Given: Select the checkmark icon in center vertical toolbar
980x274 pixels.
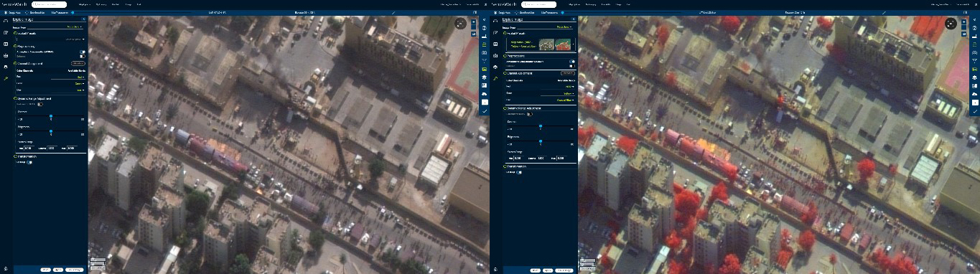Looking at the screenshot, I should pos(485,111).
